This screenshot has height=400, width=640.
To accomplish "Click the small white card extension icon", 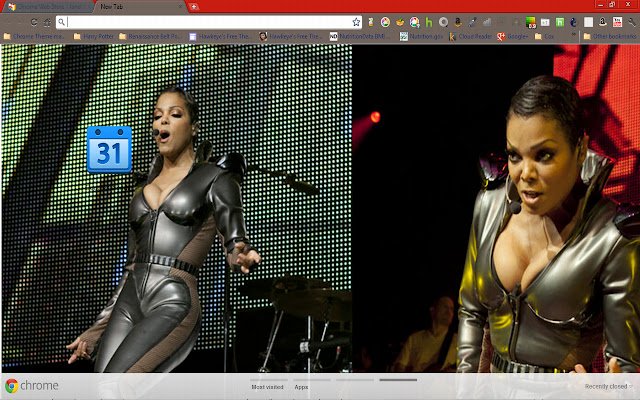I will coord(545,22).
